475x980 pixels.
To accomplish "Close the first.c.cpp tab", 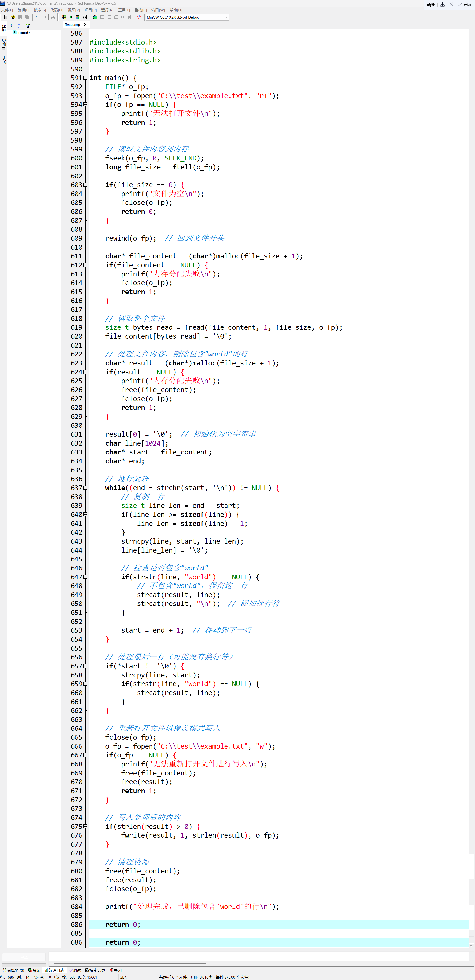I will click(86, 25).
